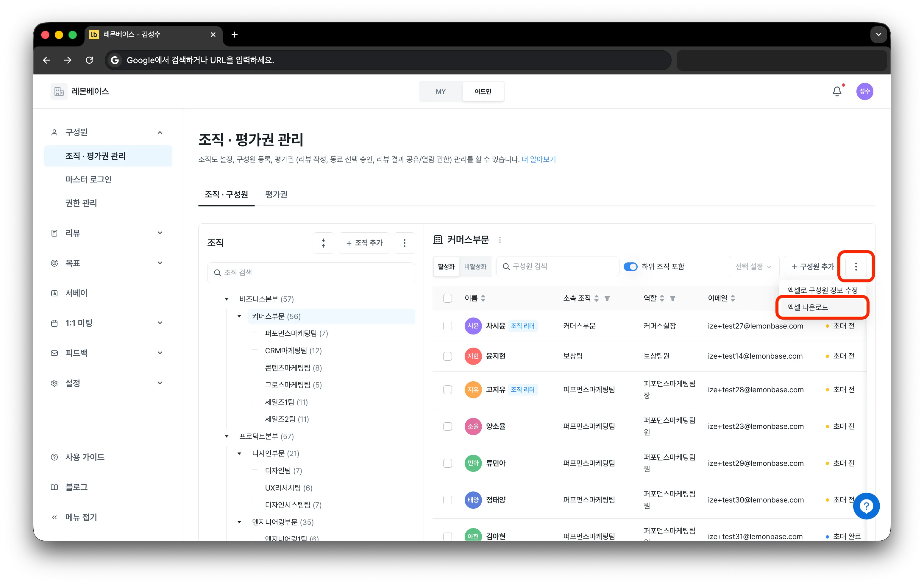Click the 윤지현 avatar icon
This screenshot has width=924, height=585.
point(473,356)
